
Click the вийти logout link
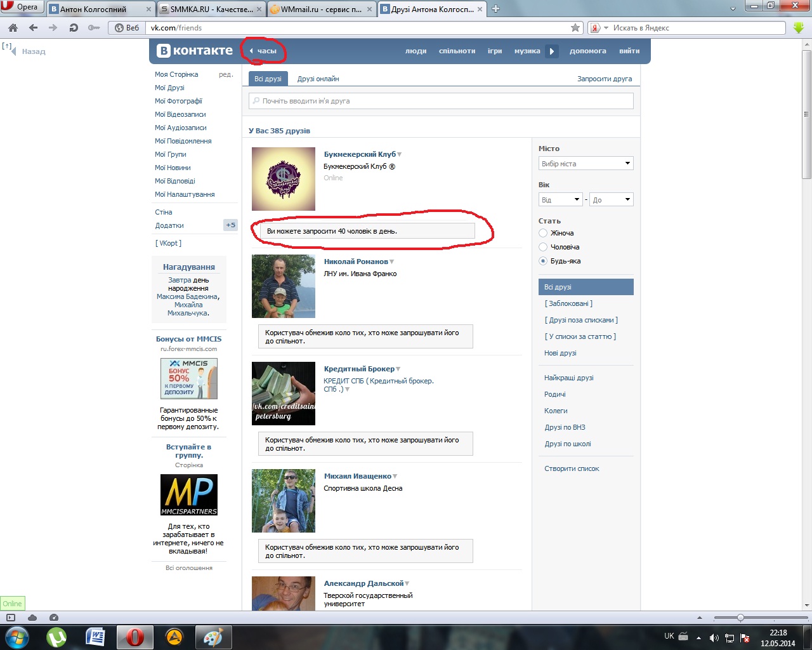(629, 51)
